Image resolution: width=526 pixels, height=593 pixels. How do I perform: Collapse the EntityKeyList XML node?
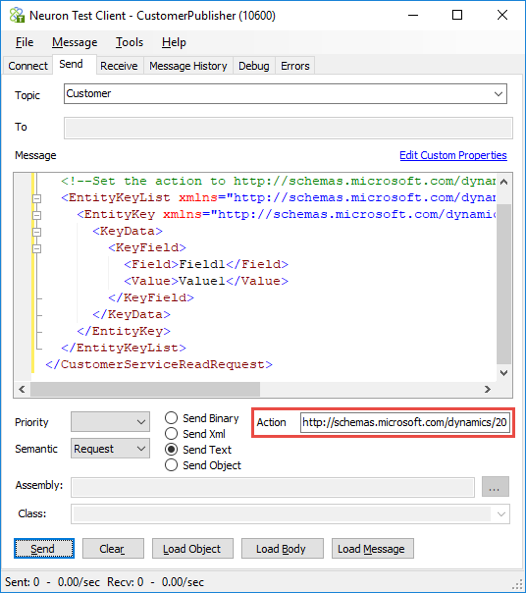click(x=37, y=198)
